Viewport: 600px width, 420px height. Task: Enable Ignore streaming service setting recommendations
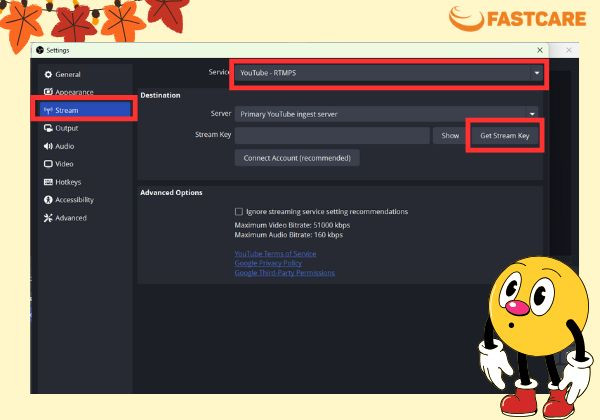point(239,212)
